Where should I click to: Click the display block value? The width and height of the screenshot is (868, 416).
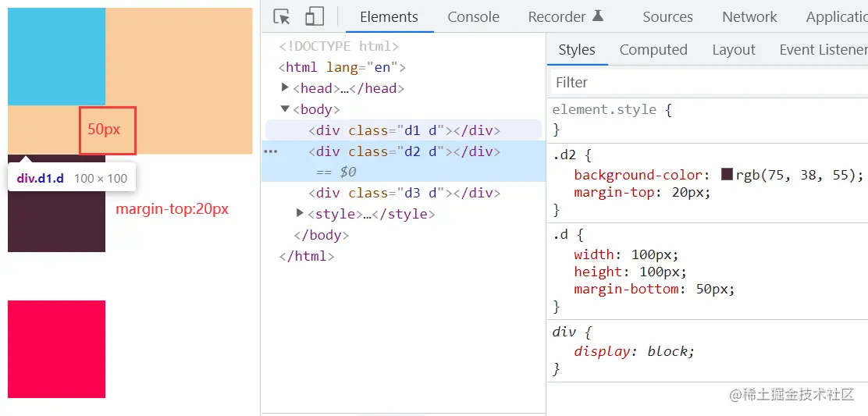667,351
